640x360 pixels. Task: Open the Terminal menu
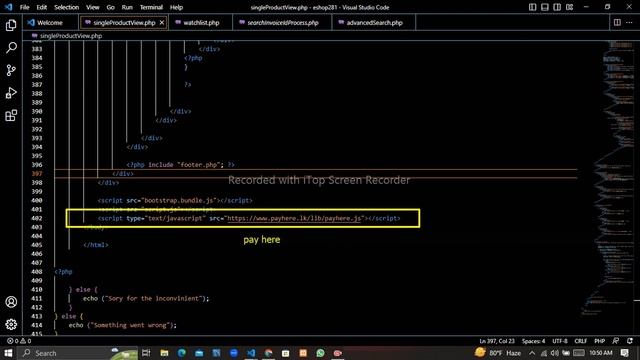151,7
